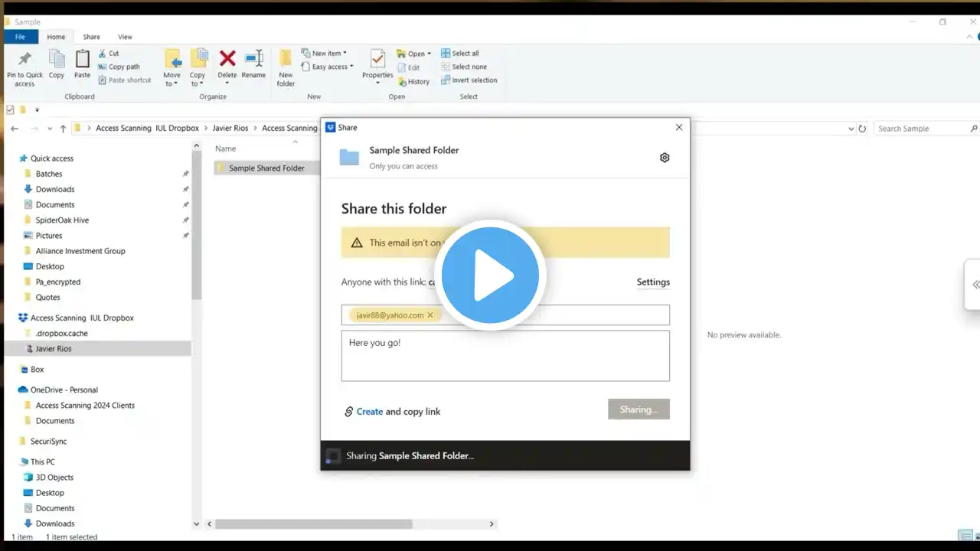Expand the address bar history dropdown
The image size is (980, 551).
[x=851, y=129]
